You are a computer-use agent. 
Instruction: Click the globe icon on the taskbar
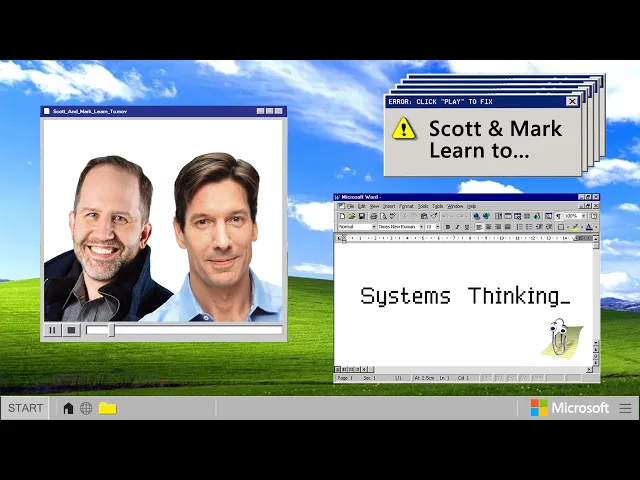point(86,408)
